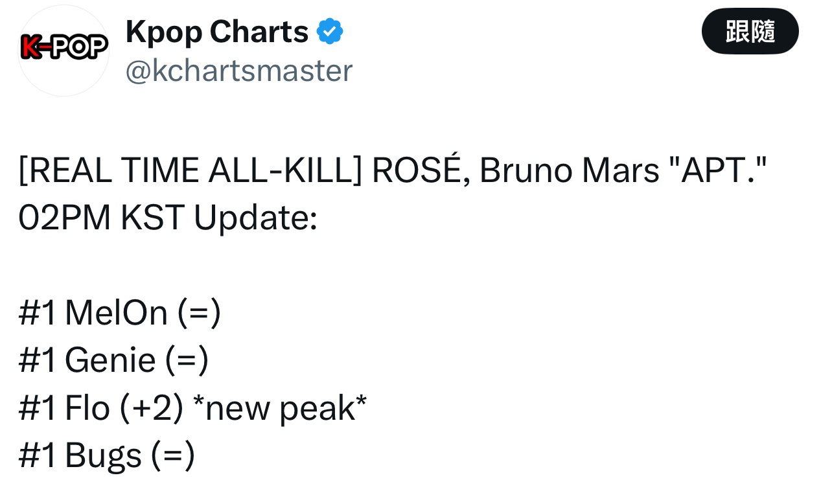This screenshot has height=504, width=832.
Task: Click the word MelOn
Action: 116,313
